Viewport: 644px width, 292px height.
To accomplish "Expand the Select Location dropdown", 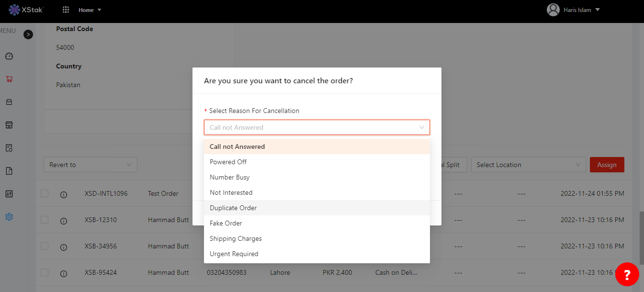I will click(528, 165).
